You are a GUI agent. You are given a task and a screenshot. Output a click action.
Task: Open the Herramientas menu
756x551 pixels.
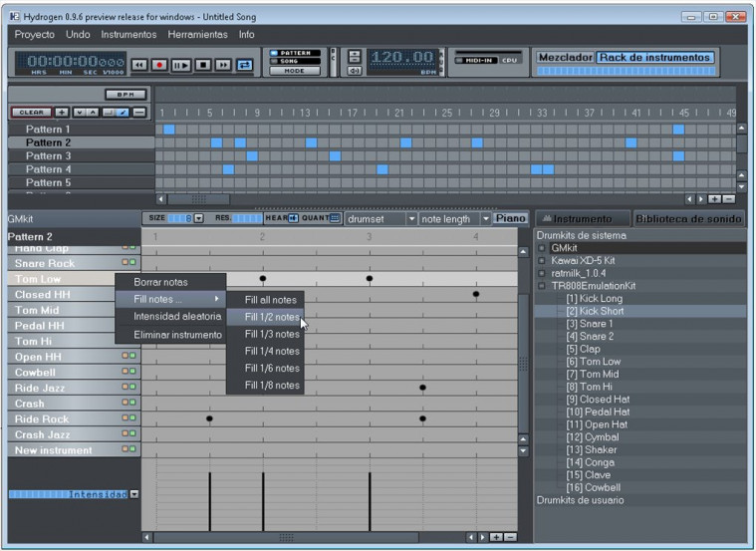tap(197, 34)
